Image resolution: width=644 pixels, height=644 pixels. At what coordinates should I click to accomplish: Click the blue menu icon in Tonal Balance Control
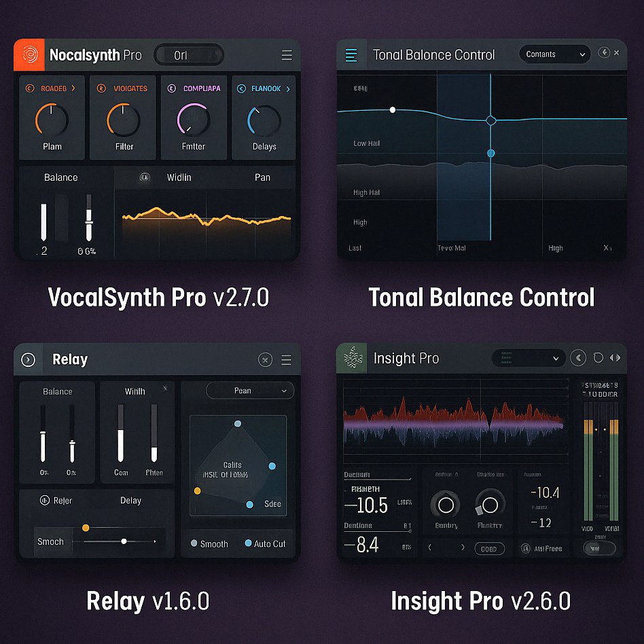pyautogui.click(x=351, y=54)
